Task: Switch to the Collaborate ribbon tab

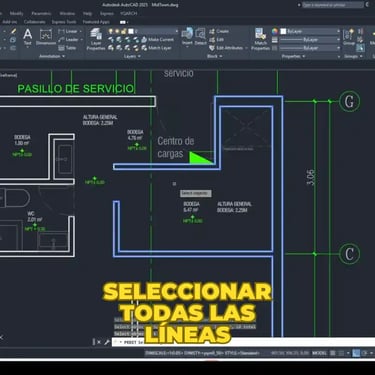Action: [x=34, y=22]
